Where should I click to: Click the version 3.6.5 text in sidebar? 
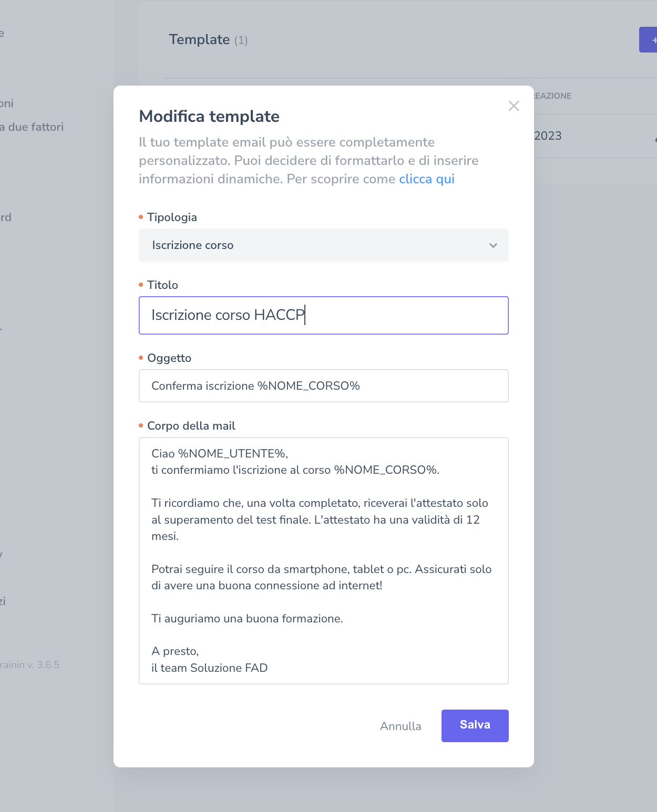(30, 665)
